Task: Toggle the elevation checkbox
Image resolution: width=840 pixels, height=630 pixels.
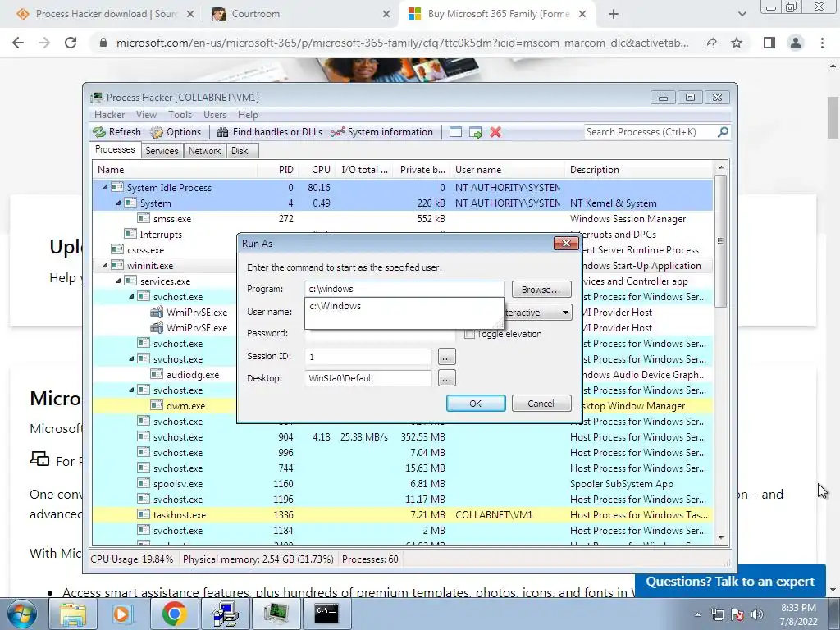Action: pos(470,335)
